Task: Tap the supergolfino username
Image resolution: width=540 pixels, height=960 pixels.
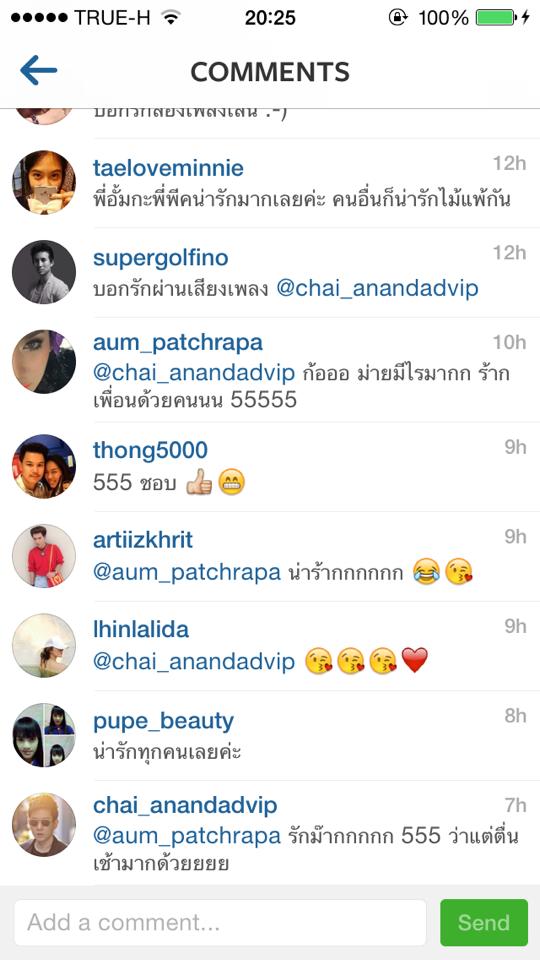Action: (160, 258)
